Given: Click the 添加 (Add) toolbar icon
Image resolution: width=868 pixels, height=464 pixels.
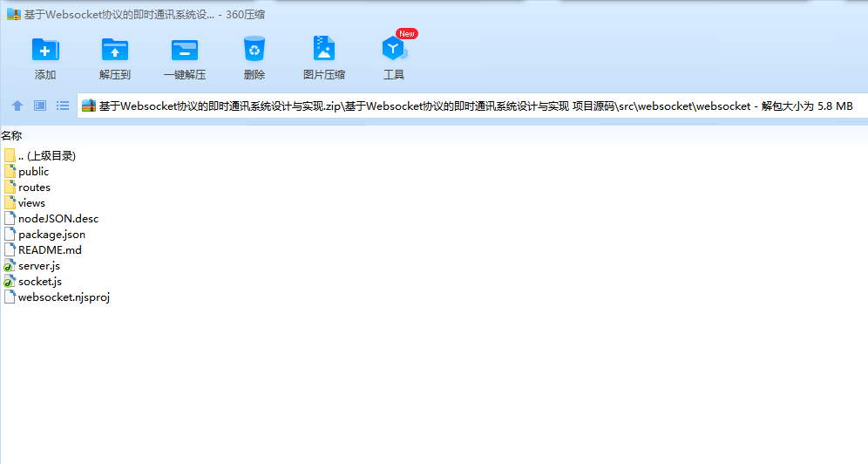Looking at the screenshot, I should click(45, 50).
